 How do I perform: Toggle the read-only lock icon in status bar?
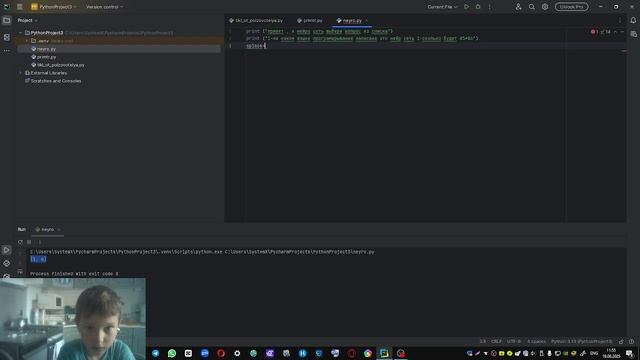tap(621, 341)
